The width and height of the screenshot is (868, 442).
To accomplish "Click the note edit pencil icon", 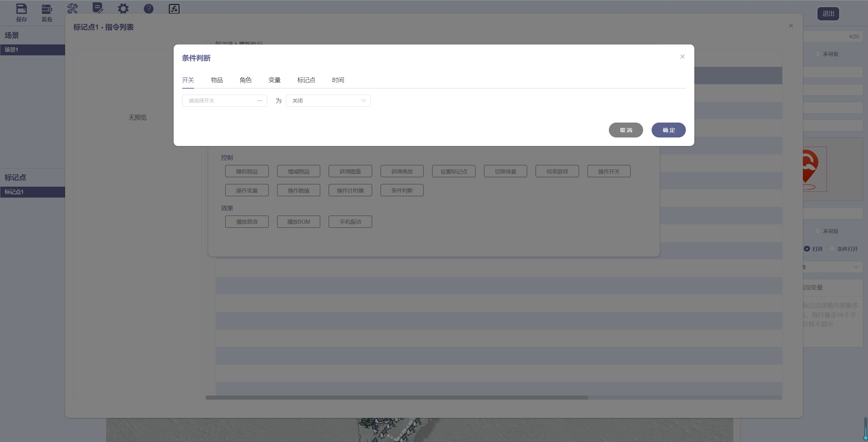I will click(x=98, y=8).
